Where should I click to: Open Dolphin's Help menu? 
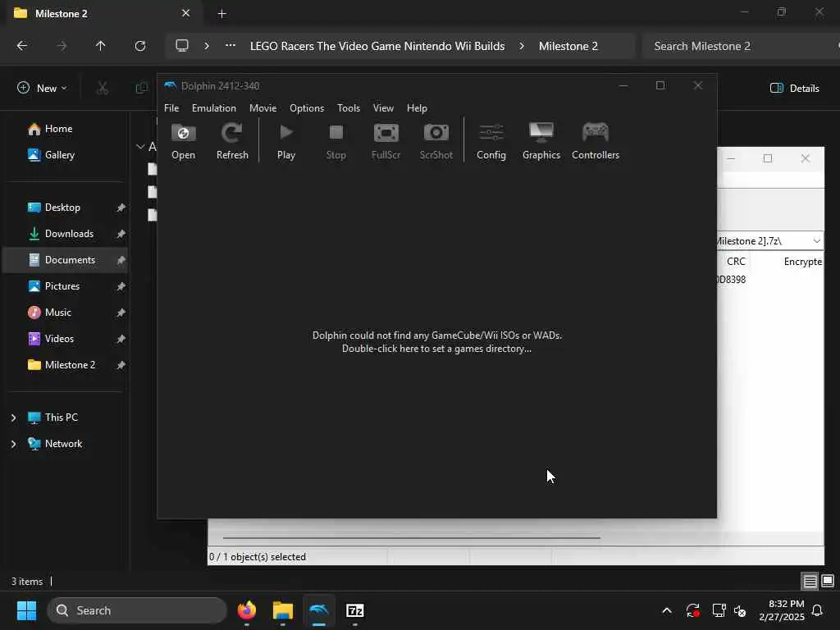417,108
